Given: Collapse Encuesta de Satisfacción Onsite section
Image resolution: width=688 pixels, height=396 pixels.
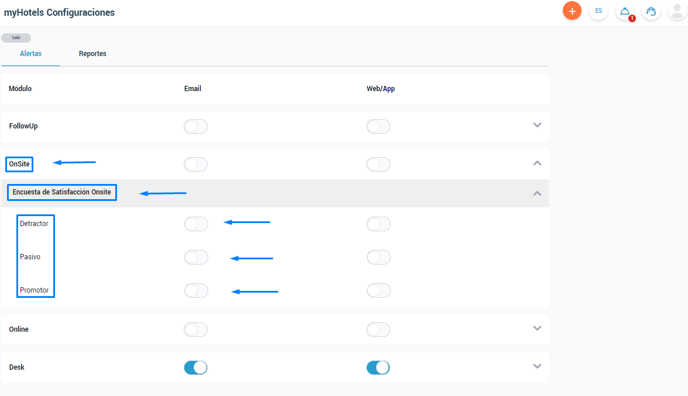Looking at the screenshot, I should tap(537, 193).
